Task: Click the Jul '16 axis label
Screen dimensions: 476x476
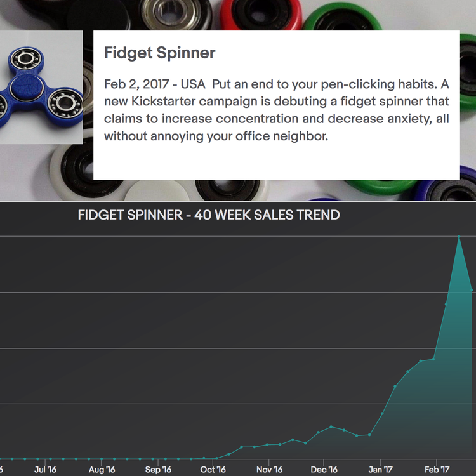Action: [x=45, y=469]
